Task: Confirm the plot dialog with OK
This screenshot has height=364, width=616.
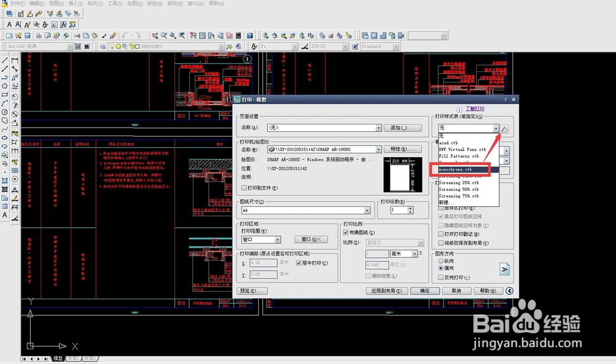Action: 424,291
